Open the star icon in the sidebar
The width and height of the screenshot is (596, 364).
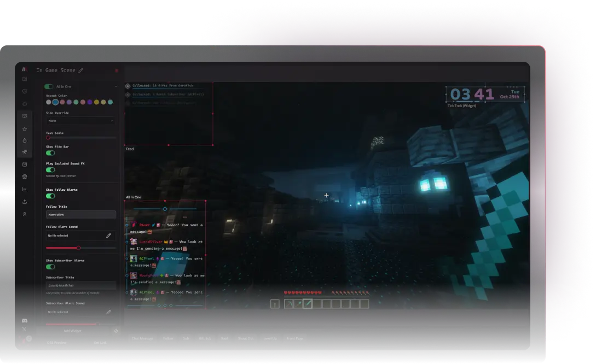pos(25,129)
